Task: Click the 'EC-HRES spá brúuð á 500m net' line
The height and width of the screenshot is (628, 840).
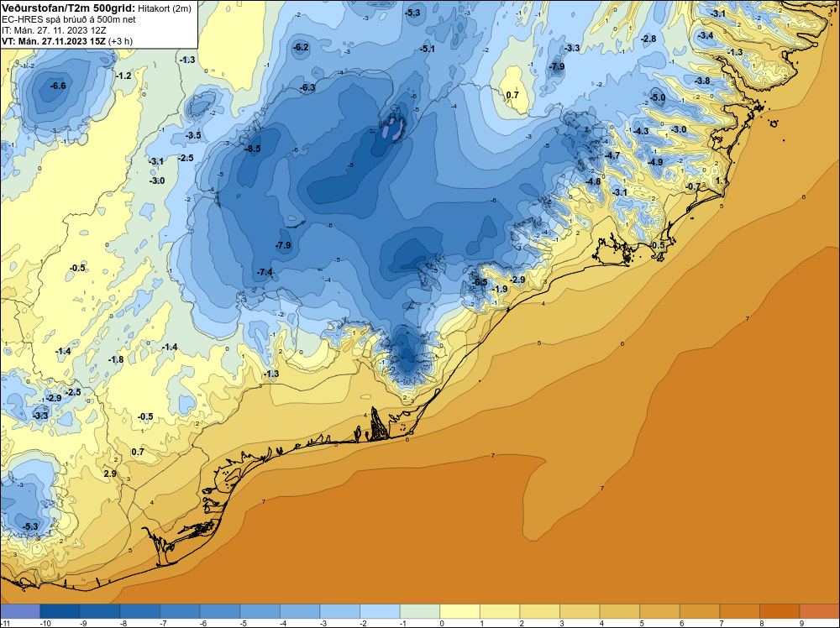Action: (x=69, y=19)
